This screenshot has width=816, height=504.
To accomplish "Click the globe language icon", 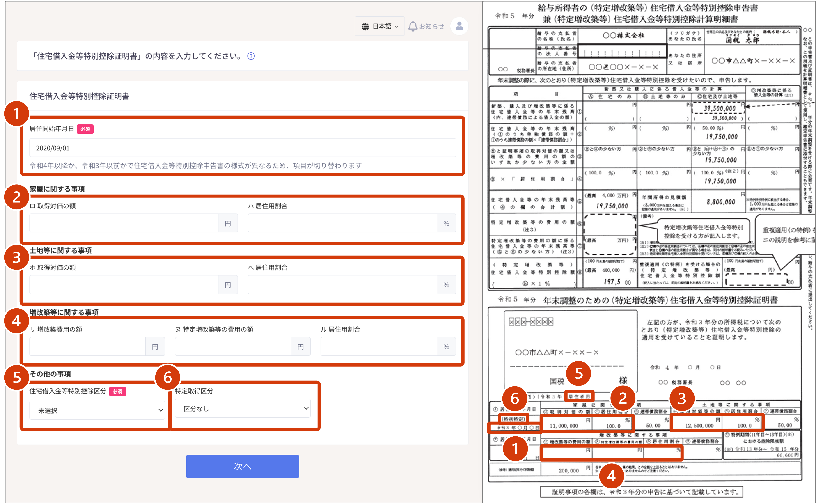I will point(365,26).
